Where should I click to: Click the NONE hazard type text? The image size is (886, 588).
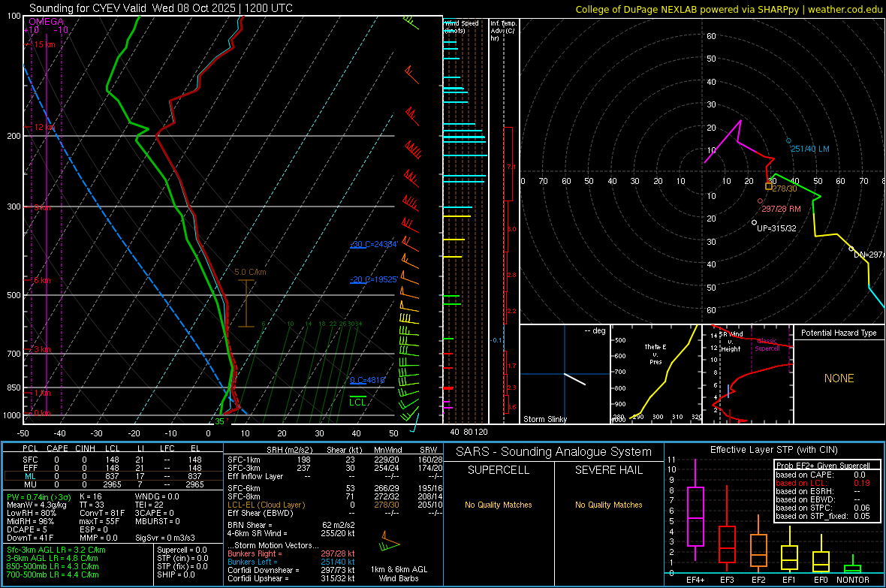point(839,378)
